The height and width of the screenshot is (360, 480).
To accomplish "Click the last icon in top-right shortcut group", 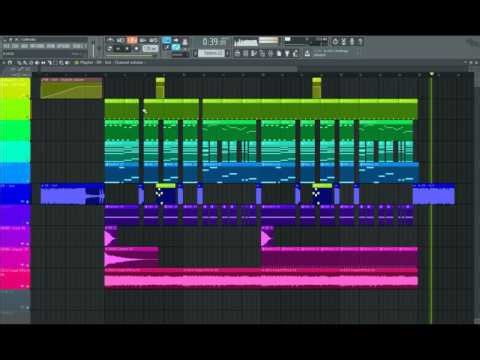I will (x=360, y=42).
